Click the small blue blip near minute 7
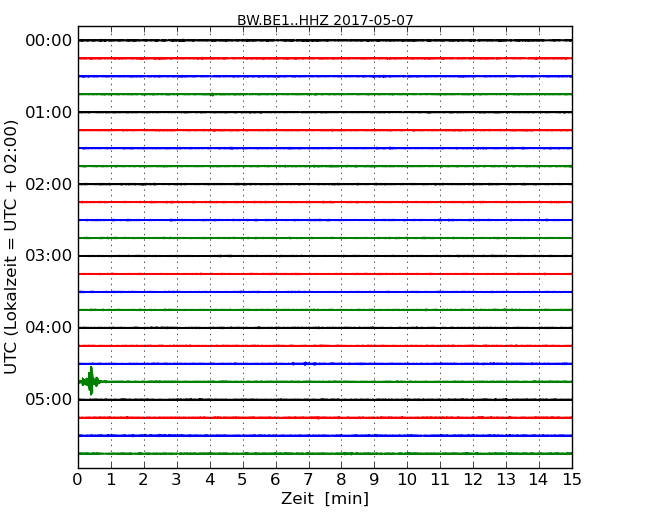650x520 pixels. 306,364
